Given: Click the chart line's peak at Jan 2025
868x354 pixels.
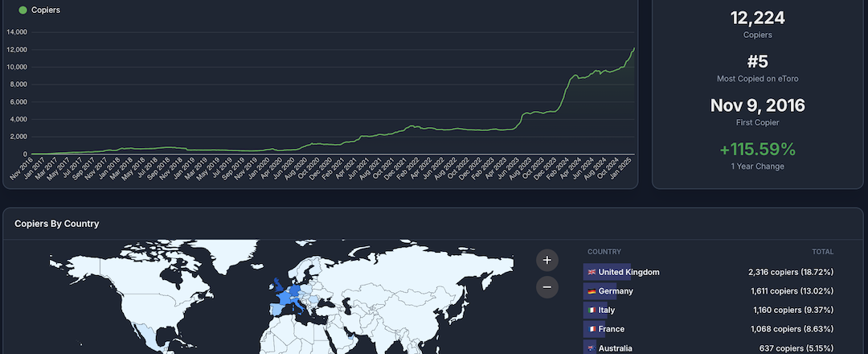Looking at the screenshot, I should [x=634, y=48].
